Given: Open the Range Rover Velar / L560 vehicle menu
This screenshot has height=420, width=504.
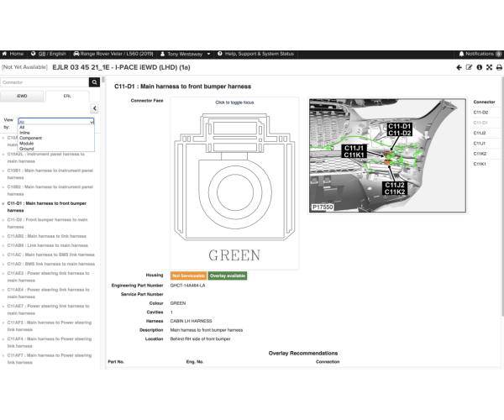Looking at the screenshot, I should pos(113,54).
